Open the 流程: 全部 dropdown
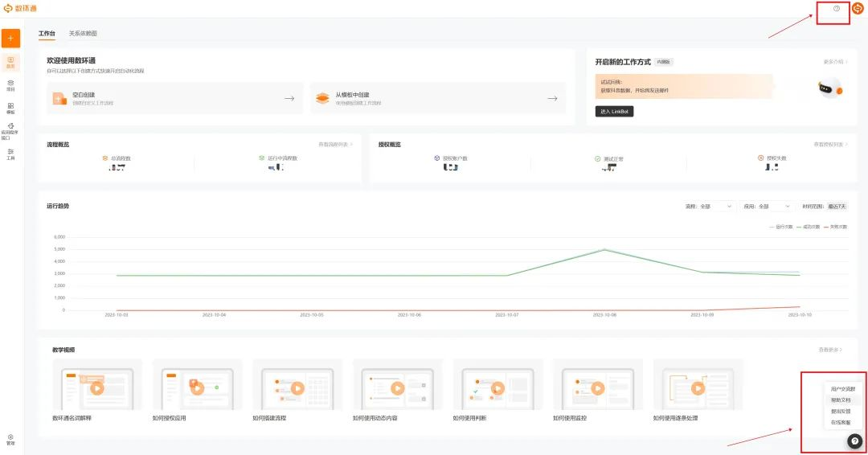Image resolution: width=868 pixels, height=455 pixels. click(x=709, y=207)
